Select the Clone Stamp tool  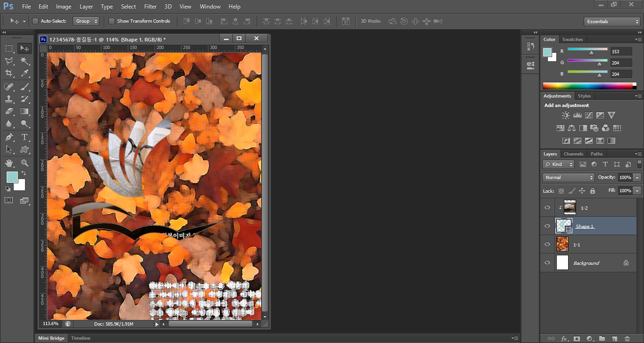point(9,99)
